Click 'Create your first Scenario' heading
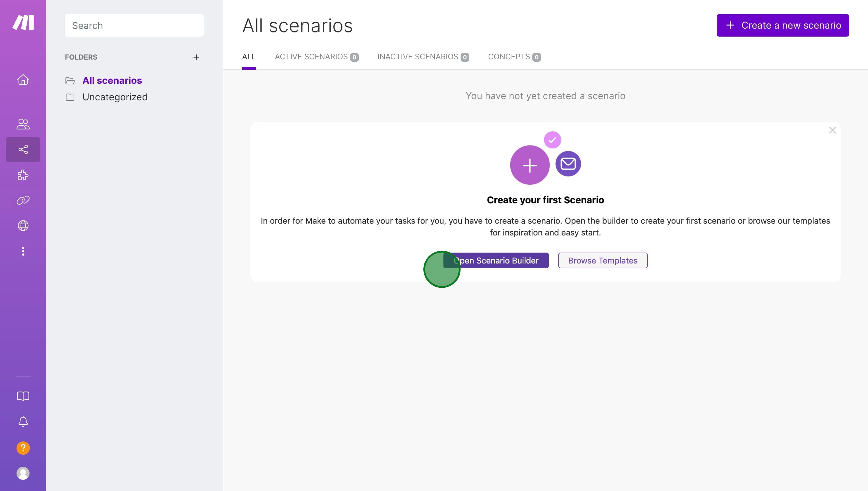The height and width of the screenshot is (491, 868). [x=545, y=200]
